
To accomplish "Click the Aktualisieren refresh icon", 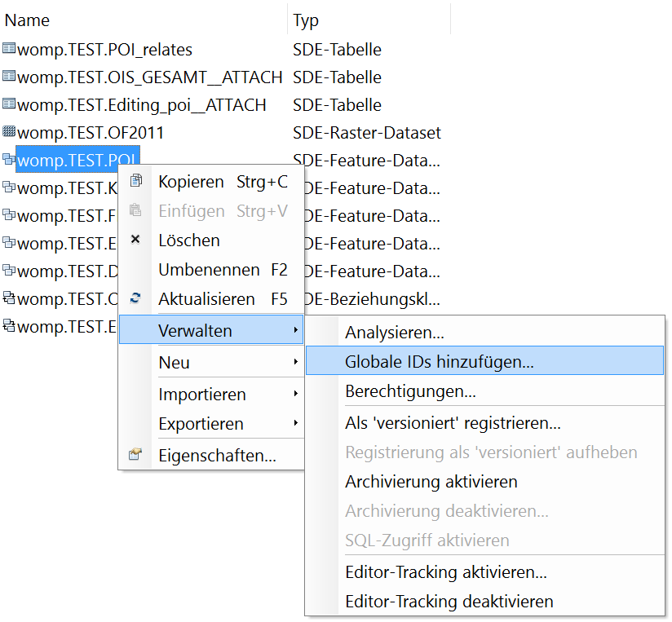I will [135, 298].
